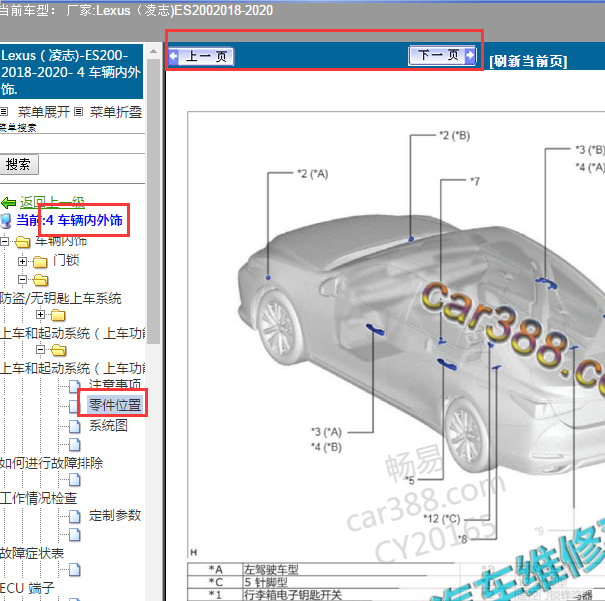The width and height of the screenshot is (605, 601).
Task: Click diagram label *7
Action: point(475,181)
